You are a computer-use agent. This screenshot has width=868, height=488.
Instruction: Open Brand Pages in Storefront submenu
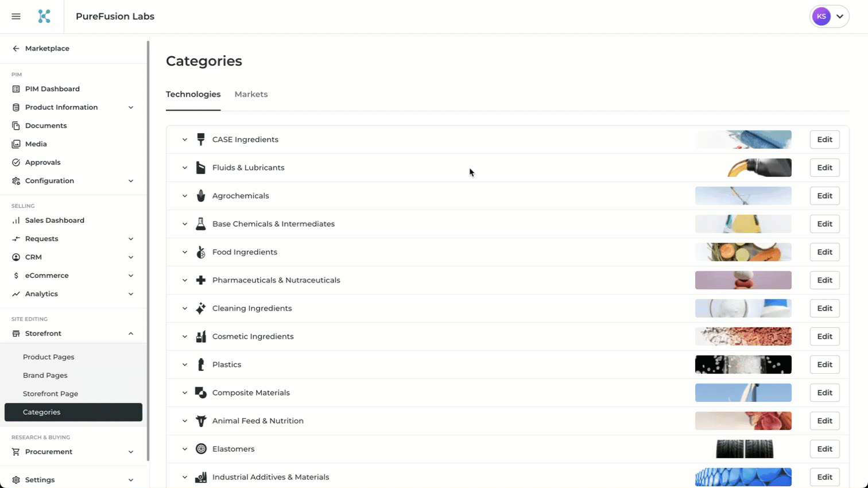(x=45, y=375)
